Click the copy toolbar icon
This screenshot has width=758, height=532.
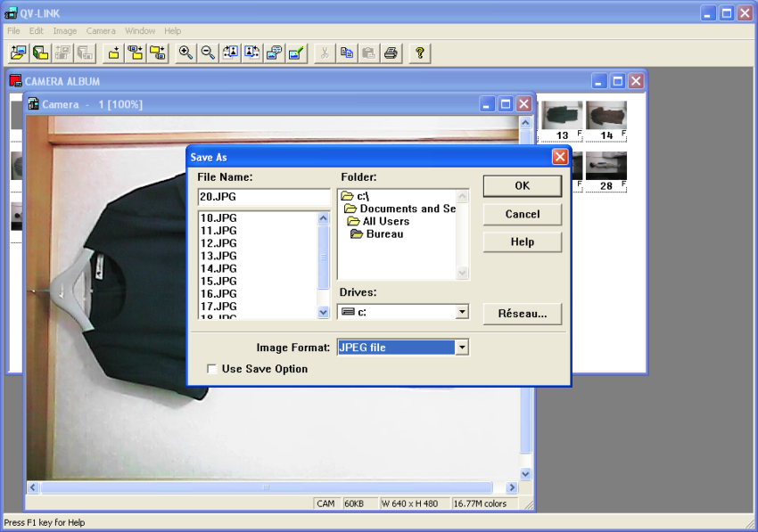click(x=347, y=53)
